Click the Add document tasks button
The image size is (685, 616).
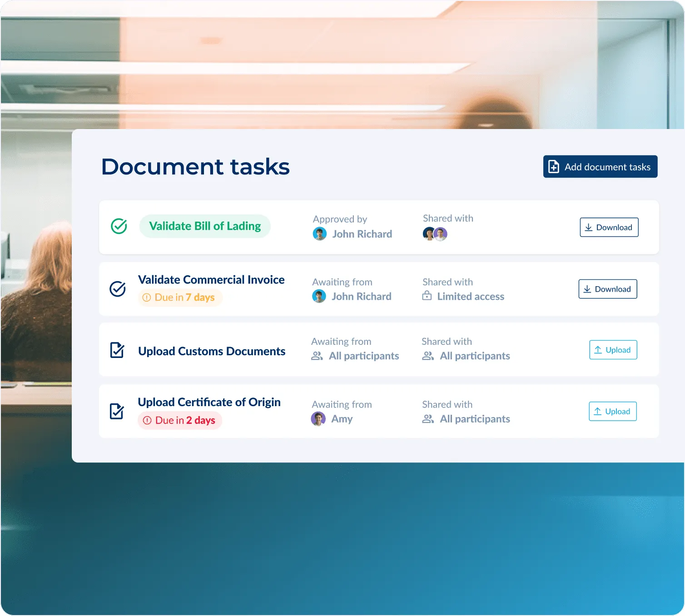point(600,167)
